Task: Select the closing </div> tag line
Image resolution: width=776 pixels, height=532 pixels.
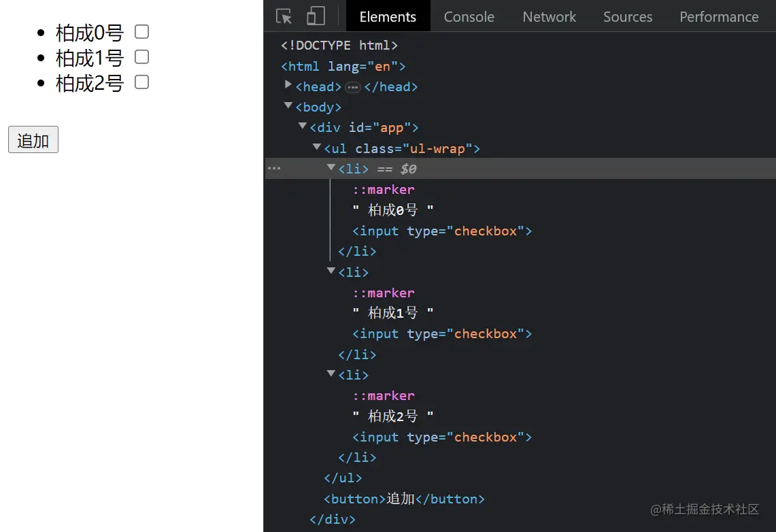Action: [333, 520]
